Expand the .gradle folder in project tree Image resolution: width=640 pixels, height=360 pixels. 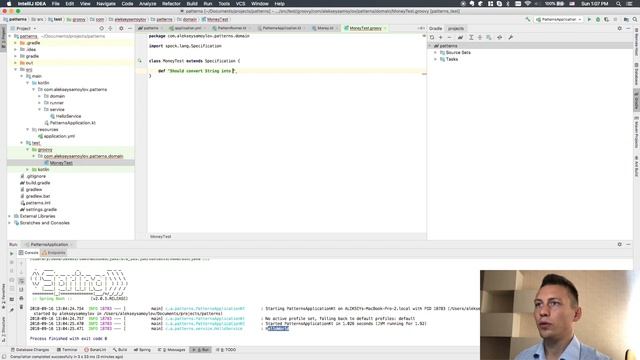point(16,43)
